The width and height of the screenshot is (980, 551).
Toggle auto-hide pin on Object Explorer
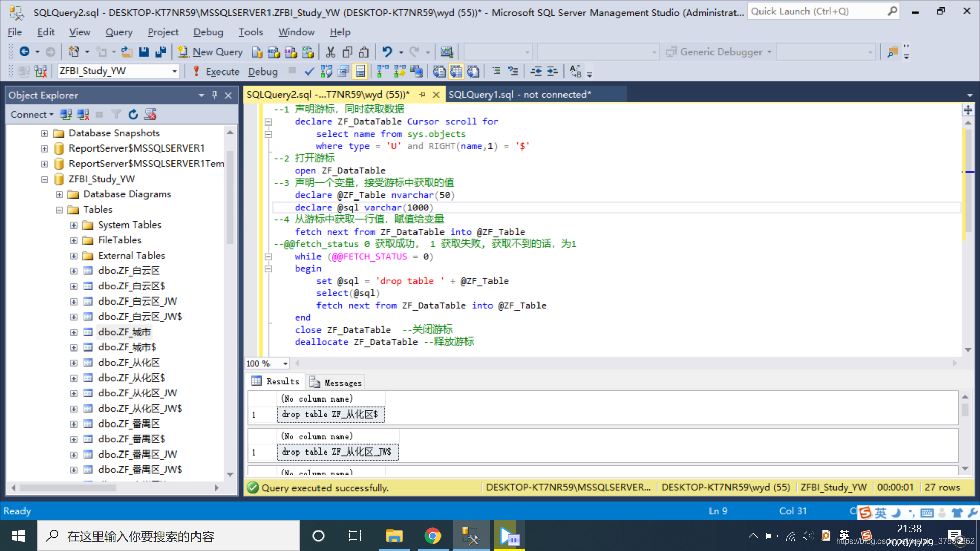(215, 95)
